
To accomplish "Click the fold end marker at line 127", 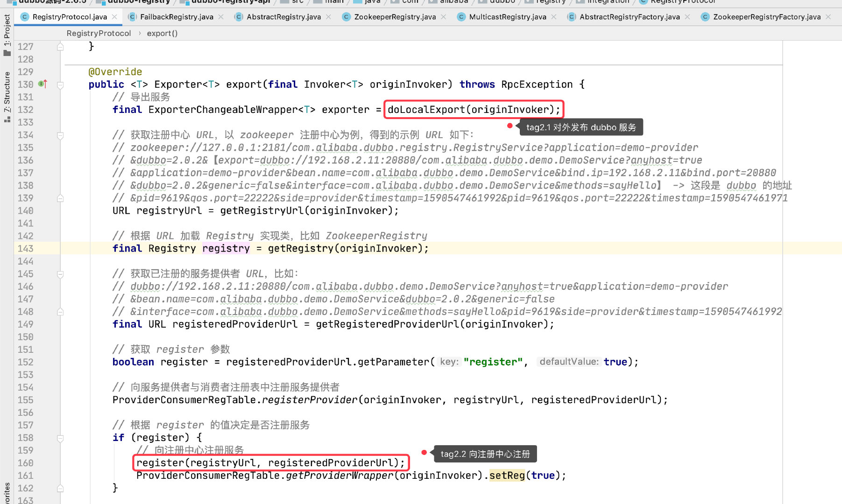I will 60,47.
